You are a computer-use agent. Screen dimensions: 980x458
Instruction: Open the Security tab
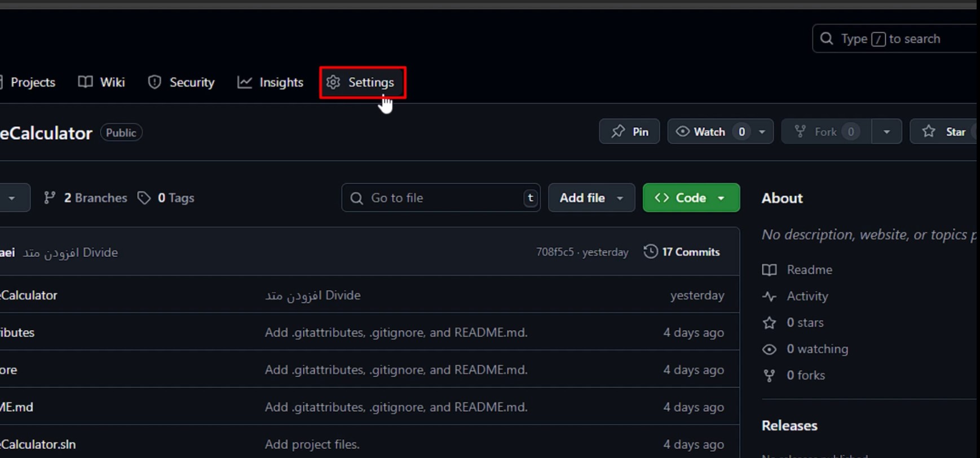181,82
